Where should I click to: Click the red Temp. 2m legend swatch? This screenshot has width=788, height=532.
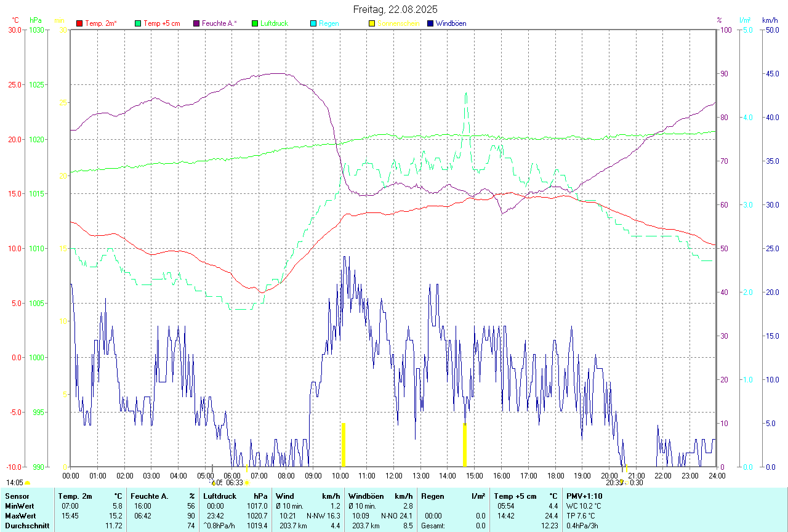[79, 23]
